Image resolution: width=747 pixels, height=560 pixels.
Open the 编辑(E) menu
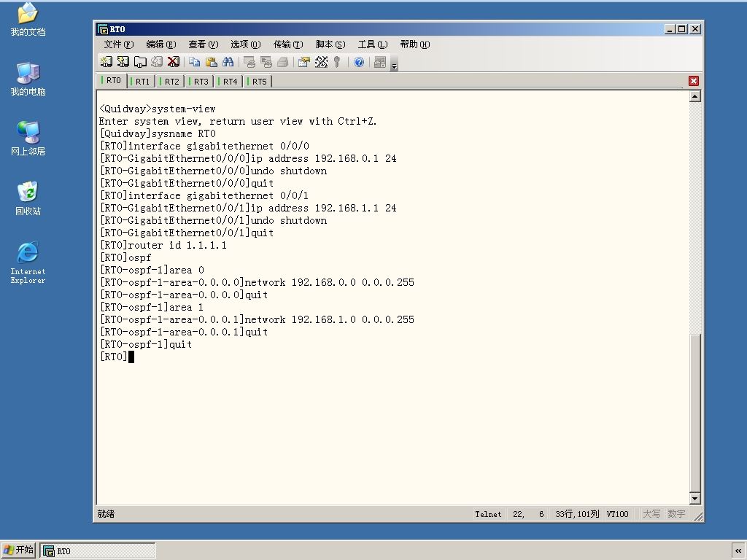tap(161, 44)
